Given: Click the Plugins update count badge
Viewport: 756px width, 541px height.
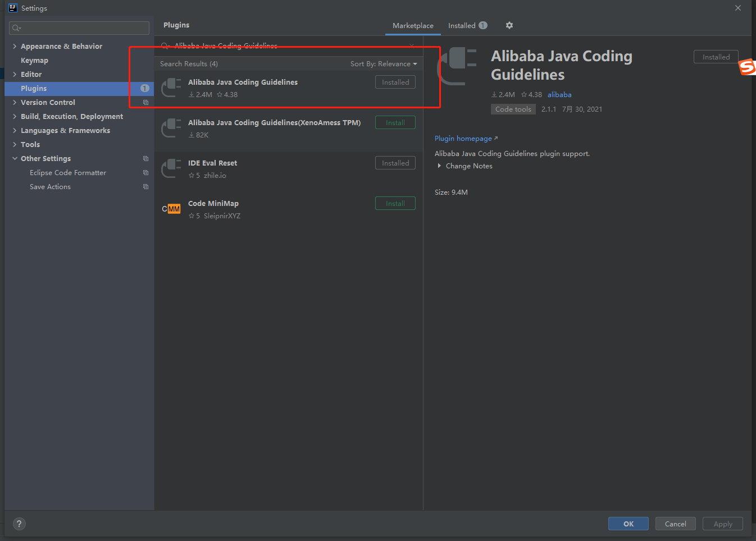Looking at the screenshot, I should [x=144, y=88].
